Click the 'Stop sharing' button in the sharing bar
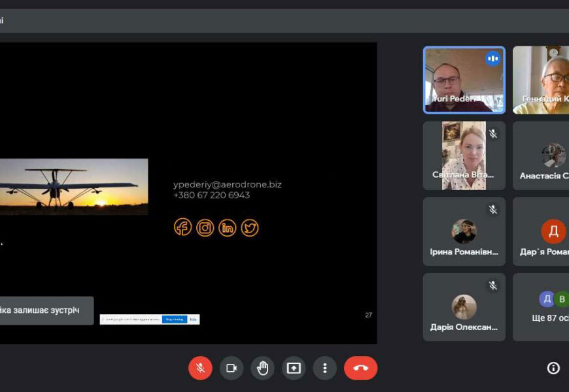The height and width of the screenshot is (392, 569). coord(174,319)
